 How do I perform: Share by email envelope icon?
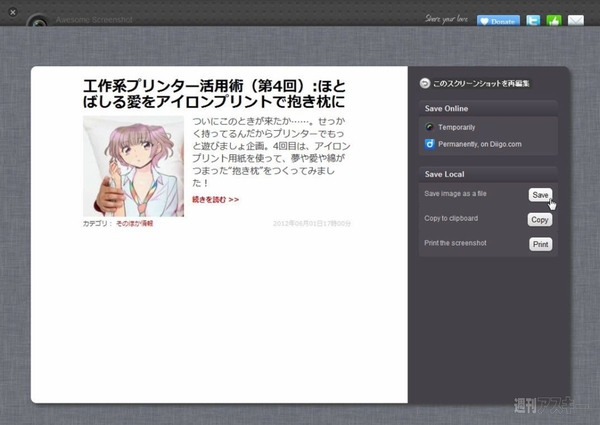576,20
